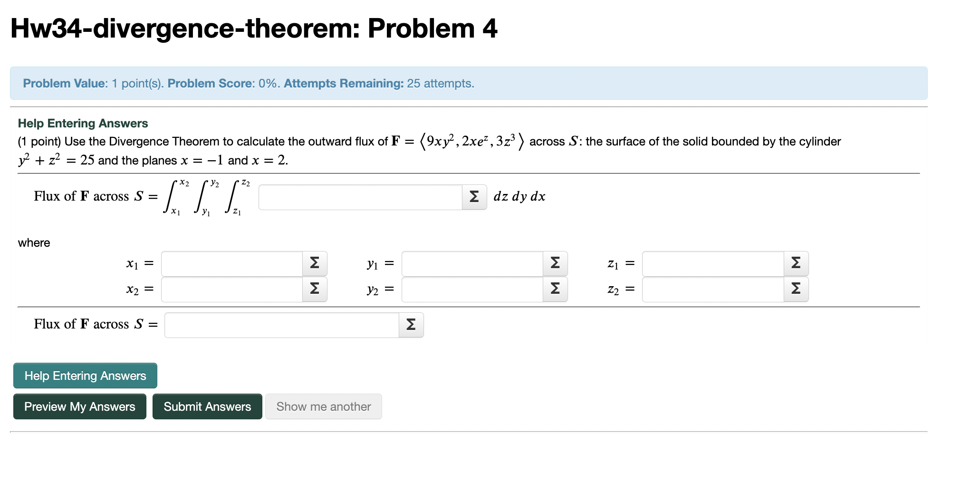The height and width of the screenshot is (483, 980).
Task: Click the Preview My Answers button
Action: tap(79, 406)
